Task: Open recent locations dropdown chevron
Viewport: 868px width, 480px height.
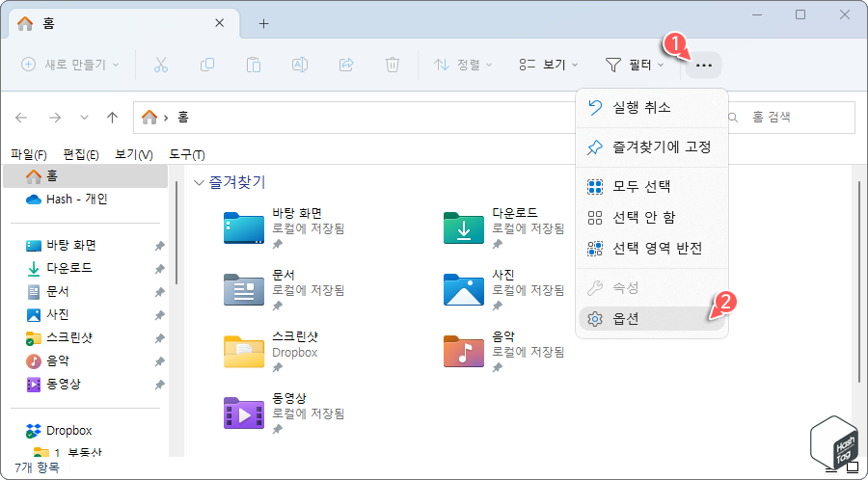Action: click(84, 118)
